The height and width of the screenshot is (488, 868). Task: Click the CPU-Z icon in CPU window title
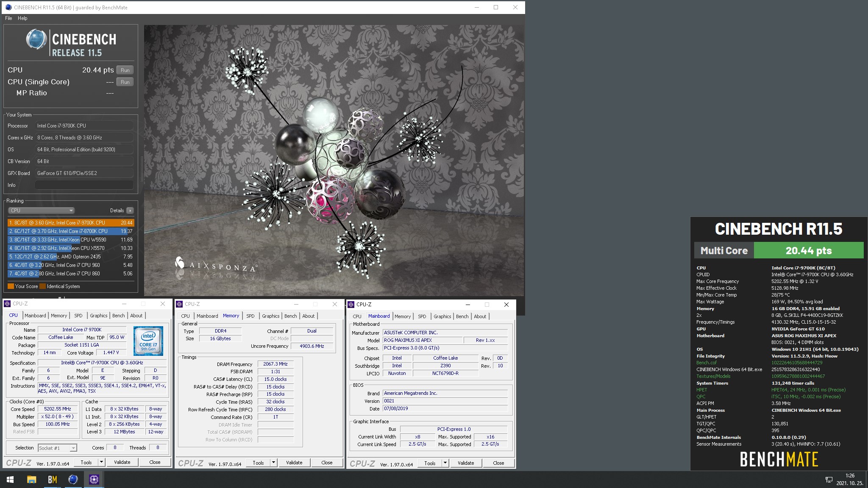[7, 304]
